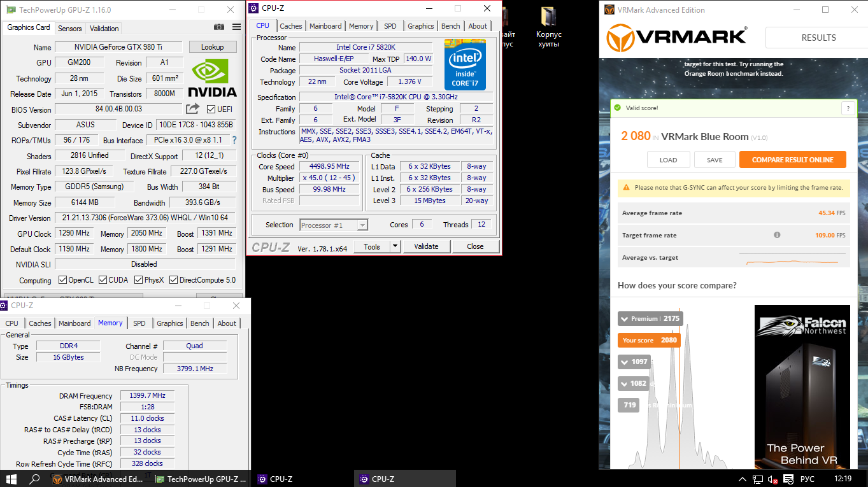Click the 719 minimum score badge
The height and width of the screenshot is (487, 868).
[x=629, y=405]
